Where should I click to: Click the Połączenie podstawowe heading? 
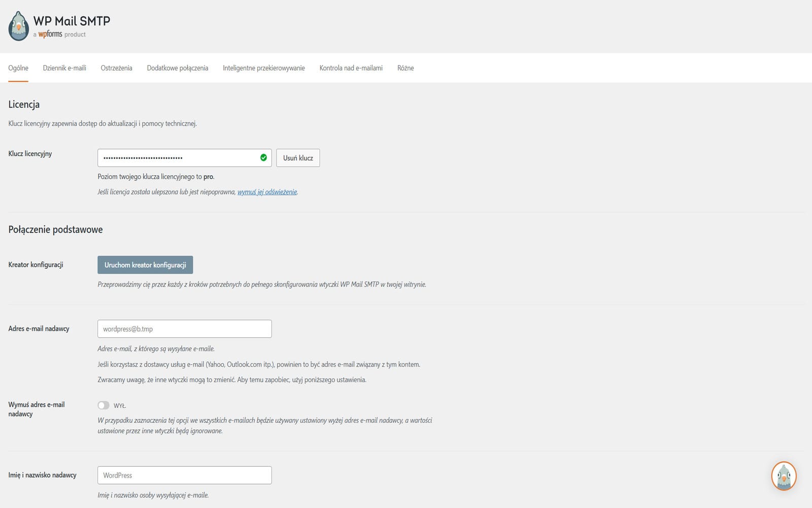55,230
